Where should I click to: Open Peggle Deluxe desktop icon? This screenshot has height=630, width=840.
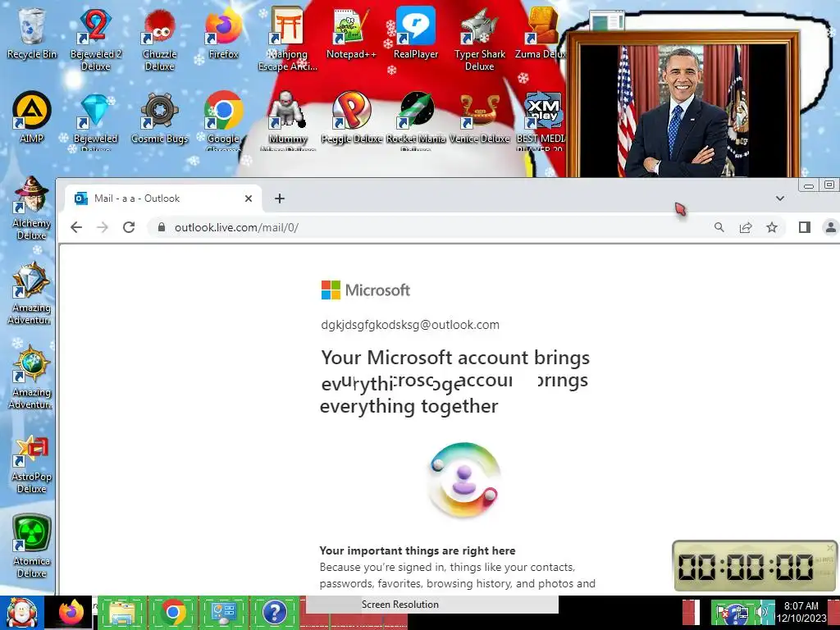351,117
